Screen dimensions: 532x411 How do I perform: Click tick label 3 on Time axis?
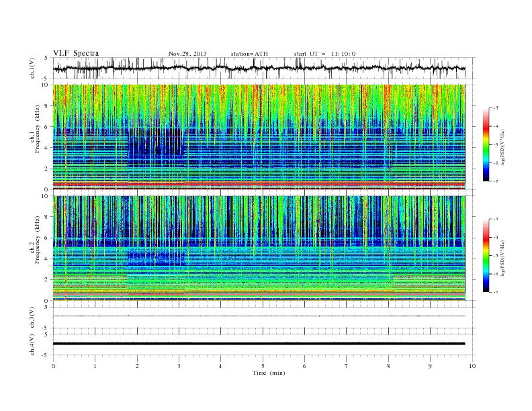coord(179,366)
